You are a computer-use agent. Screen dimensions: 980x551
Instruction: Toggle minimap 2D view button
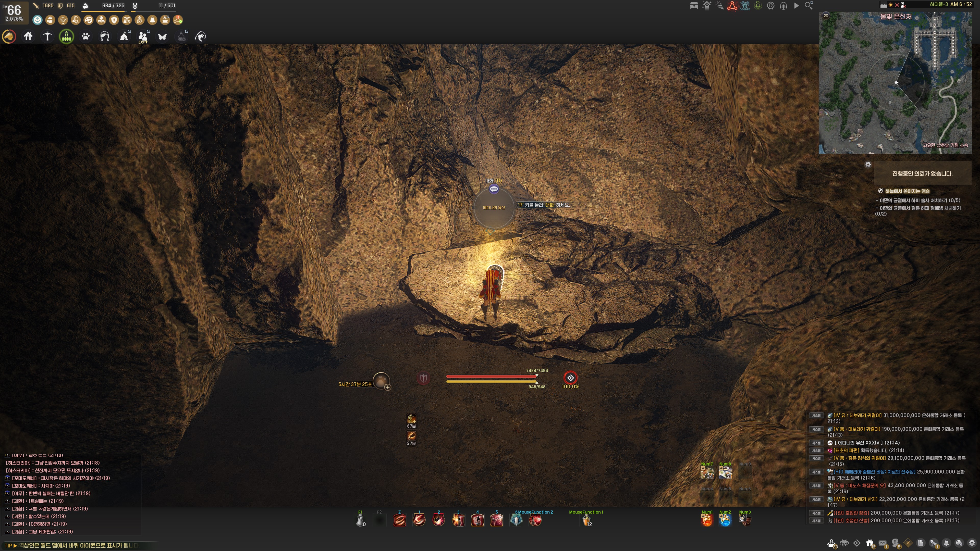[826, 16]
